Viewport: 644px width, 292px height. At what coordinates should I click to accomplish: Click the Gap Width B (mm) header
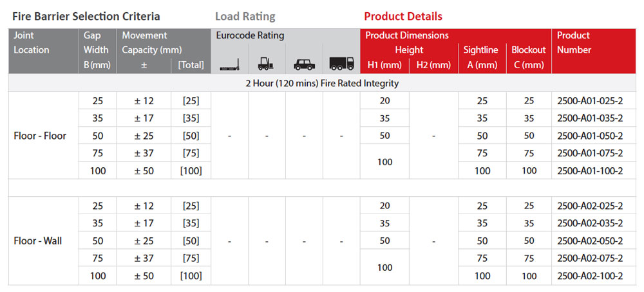pos(97,50)
